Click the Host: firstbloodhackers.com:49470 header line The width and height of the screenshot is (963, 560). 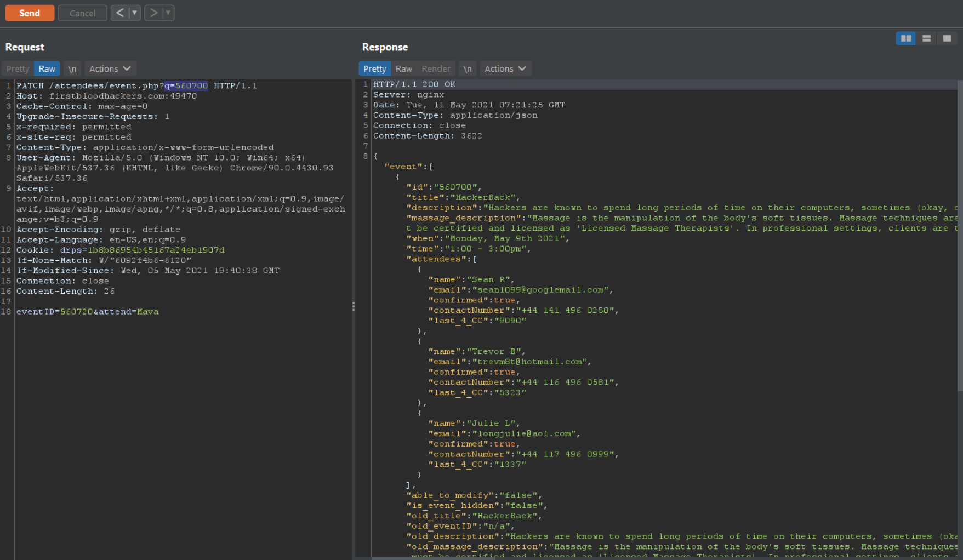[x=106, y=96]
